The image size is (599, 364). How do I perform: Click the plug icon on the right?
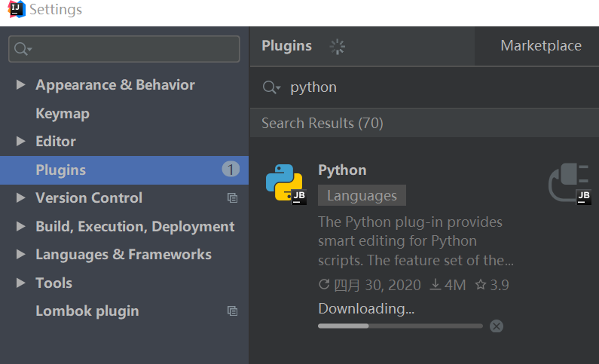click(569, 184)
